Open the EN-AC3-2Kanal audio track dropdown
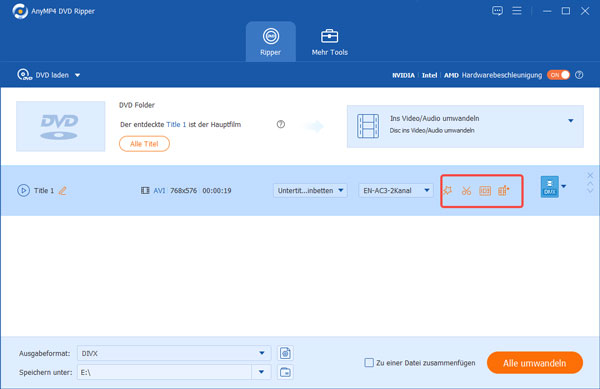This screenshot has height=389, width=600. click(x=396, y=190)
